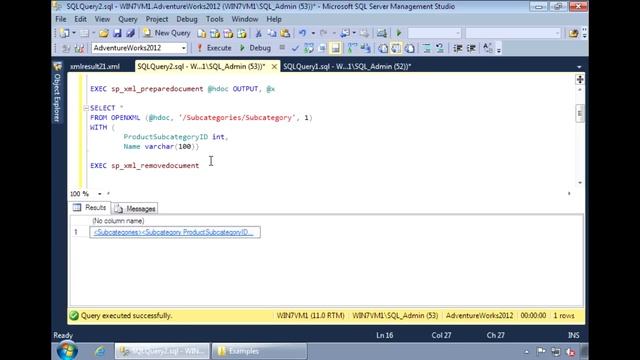Expand the Object Explorer side panel
The width and height of the screenshot is (640, 360).
coord(57,93)
